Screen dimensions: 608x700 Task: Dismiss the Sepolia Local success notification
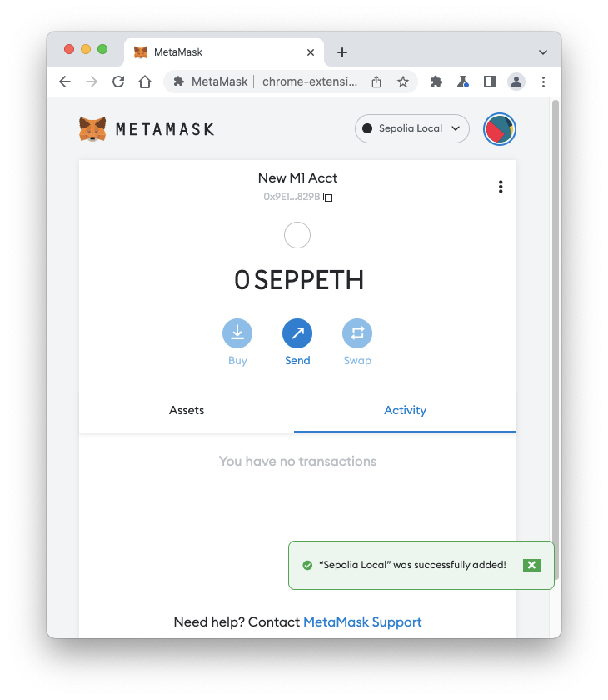pyautogui.click(x=531, y=565)
